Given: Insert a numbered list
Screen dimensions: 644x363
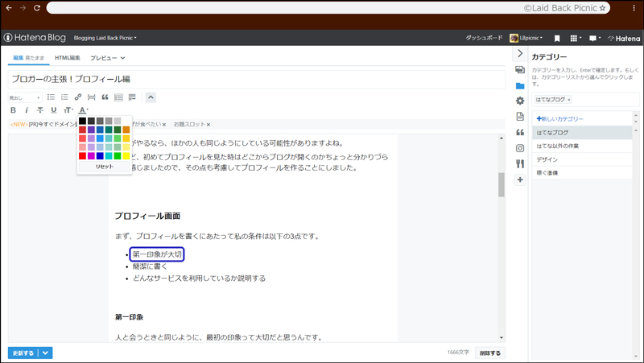Looking at the screenshot, I should tap(64, 97).
